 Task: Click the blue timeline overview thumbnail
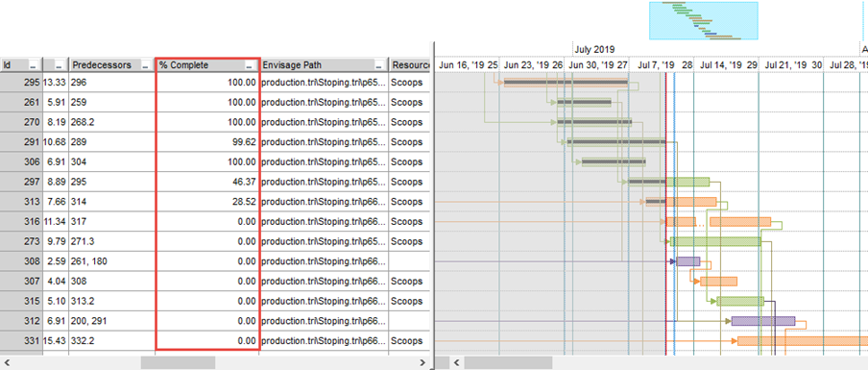tap(703, 20)
